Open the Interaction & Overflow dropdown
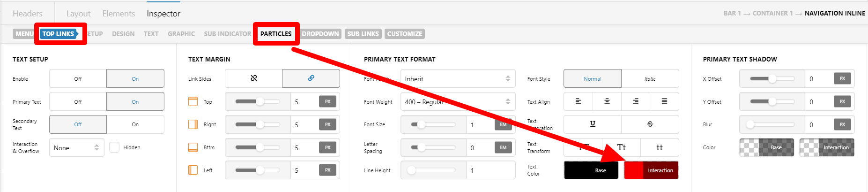The height and width of the screenshot is (192, 868). [x=76, y=147]
